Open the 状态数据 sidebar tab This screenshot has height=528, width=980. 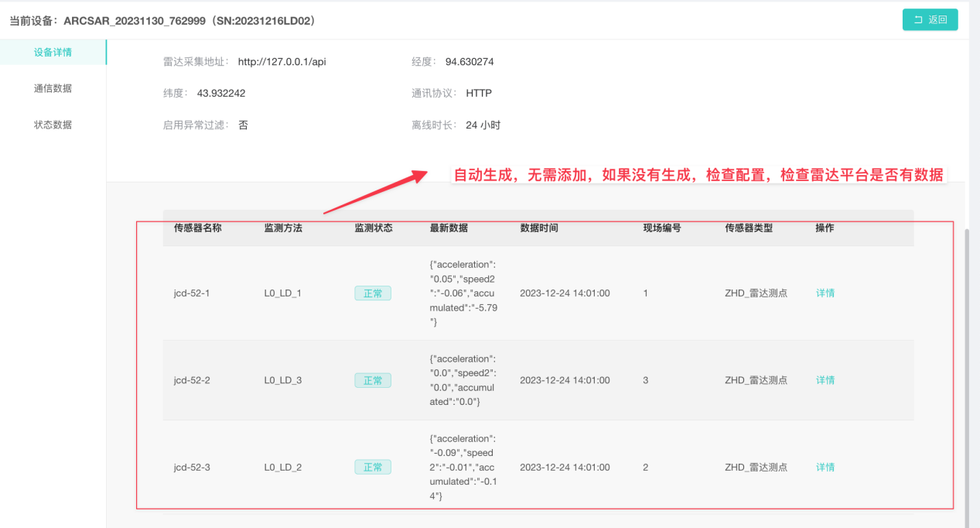[x=53, y=125]
